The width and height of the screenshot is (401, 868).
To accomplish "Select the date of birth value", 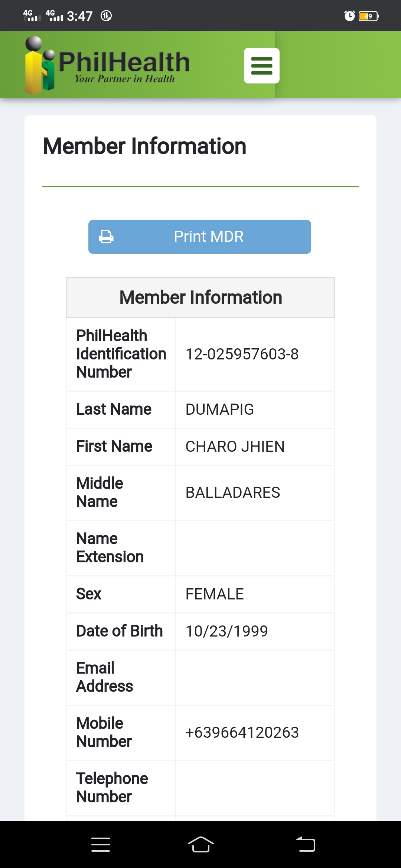I will [226, 631].
